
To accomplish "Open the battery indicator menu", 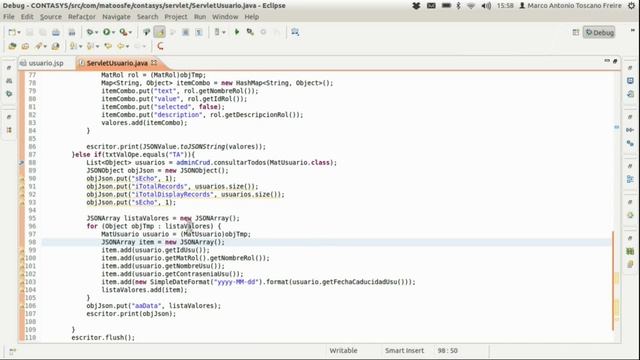I will pos(446,6).
